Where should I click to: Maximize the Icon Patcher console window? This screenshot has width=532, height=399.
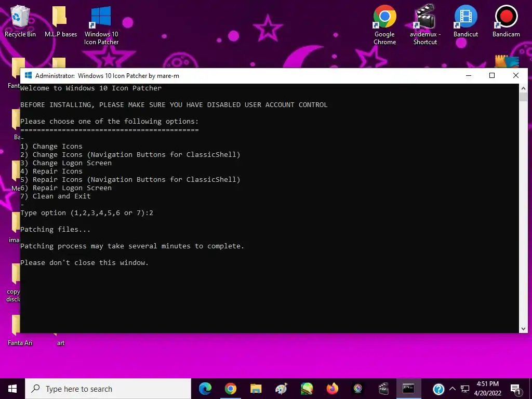point(492,75)
